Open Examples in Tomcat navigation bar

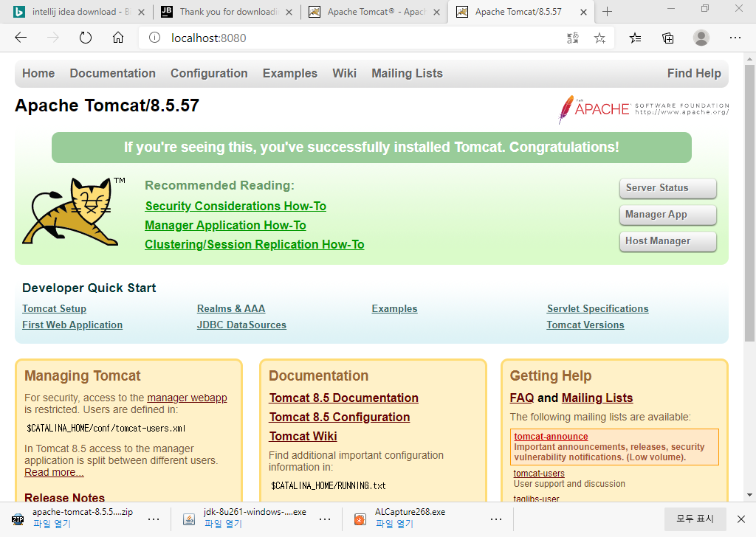[289, 73]
